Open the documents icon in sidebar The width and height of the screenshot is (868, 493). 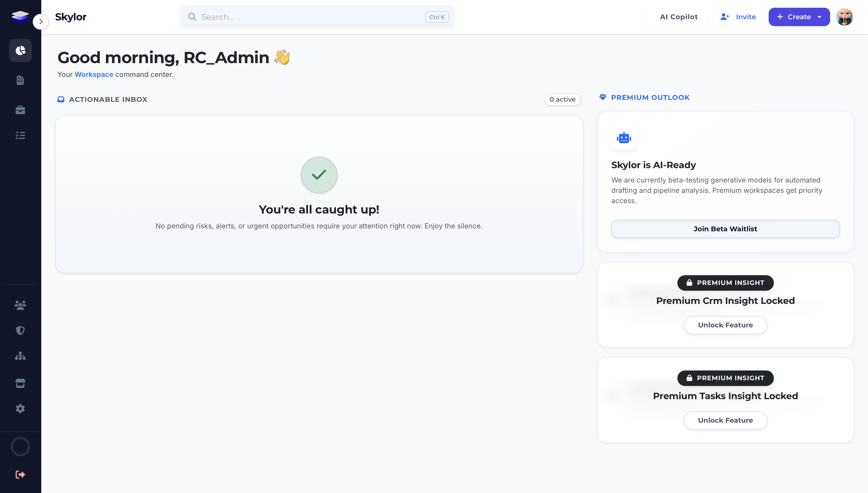[x=20, y=80]
